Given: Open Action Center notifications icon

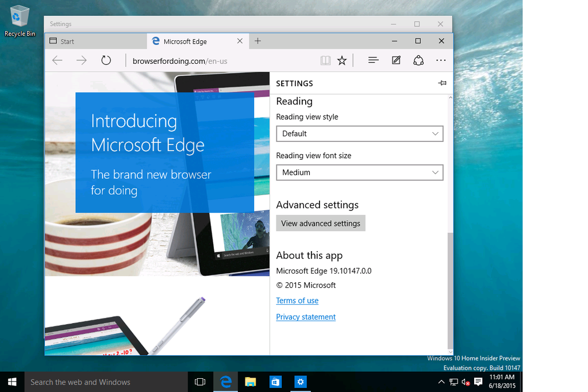Looking at the screenshot, I should [478, 382].
